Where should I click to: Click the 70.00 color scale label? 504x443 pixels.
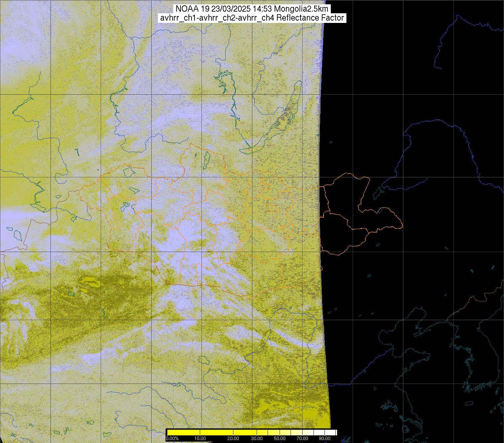coord(302,439)
